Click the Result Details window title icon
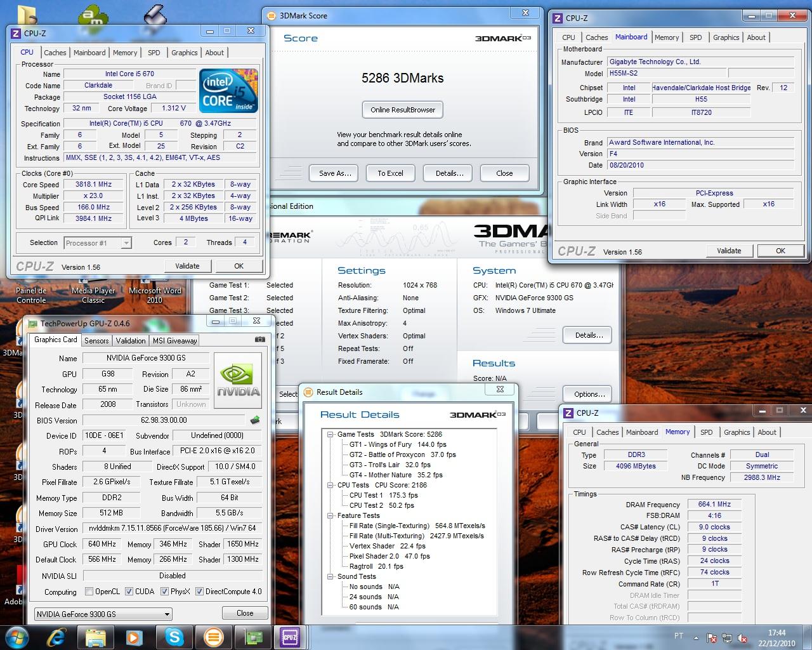 tap(308, 392)
